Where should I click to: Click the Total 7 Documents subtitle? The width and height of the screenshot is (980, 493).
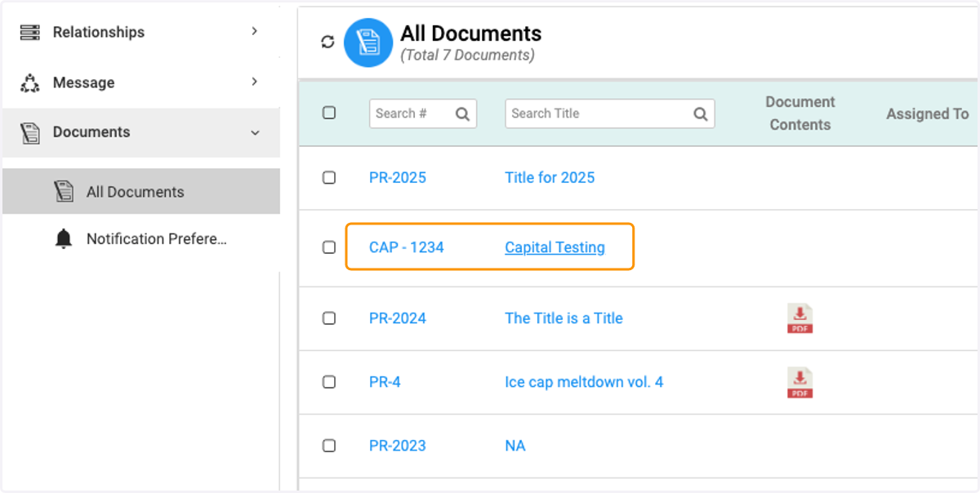click(x=467, y=56)
